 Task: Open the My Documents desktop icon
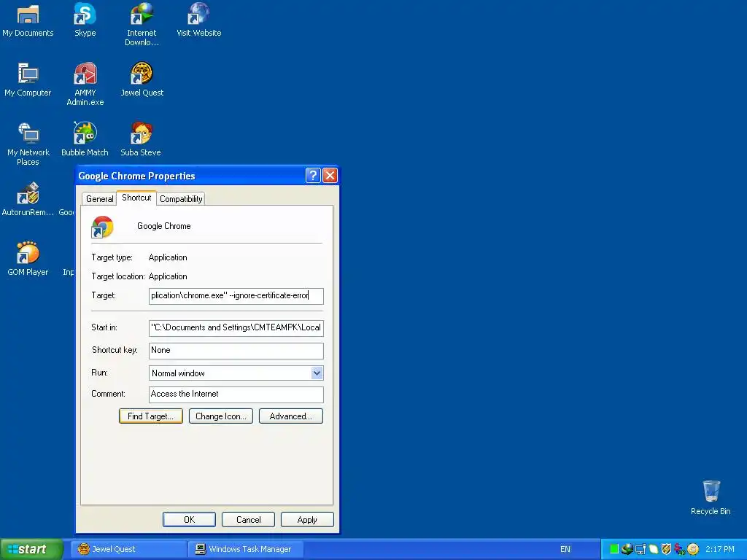pyautogui.click(x=28, y=20)
